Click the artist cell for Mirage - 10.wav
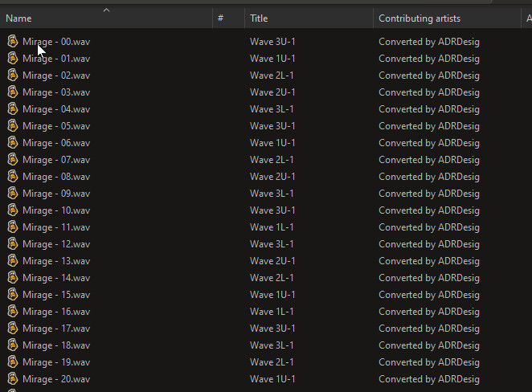The width and height of the screenshot is (532, 392). tap(429, 210)
